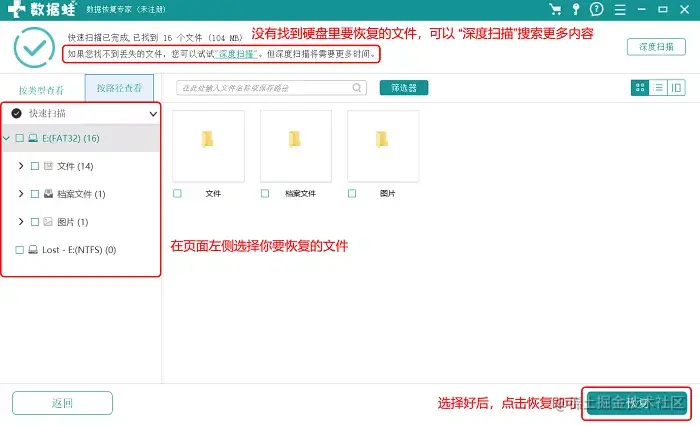Select the Lost - E:(NTFS) (0) row
This screenshot has width=700, height=426.
(x=80, y=250)
